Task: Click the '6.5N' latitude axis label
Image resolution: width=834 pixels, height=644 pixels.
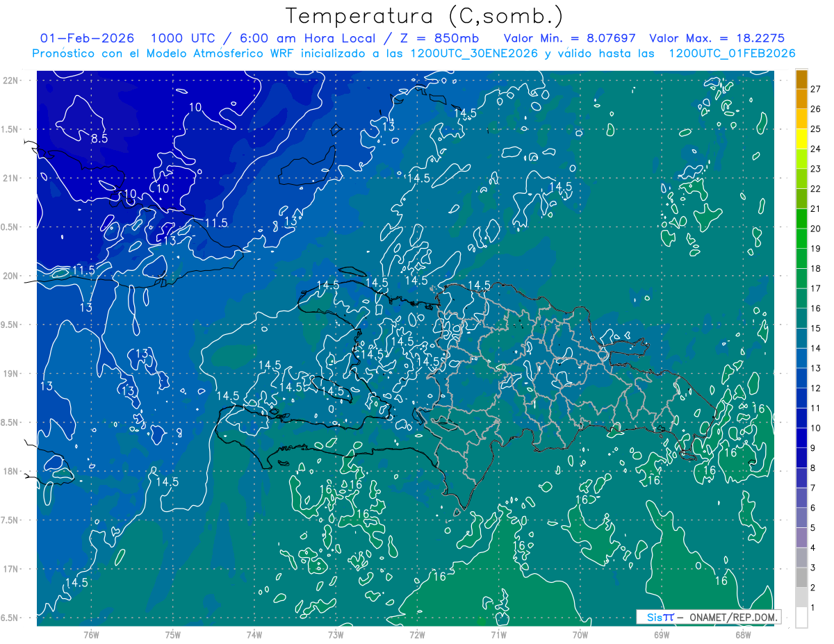Action: (9, 618)
